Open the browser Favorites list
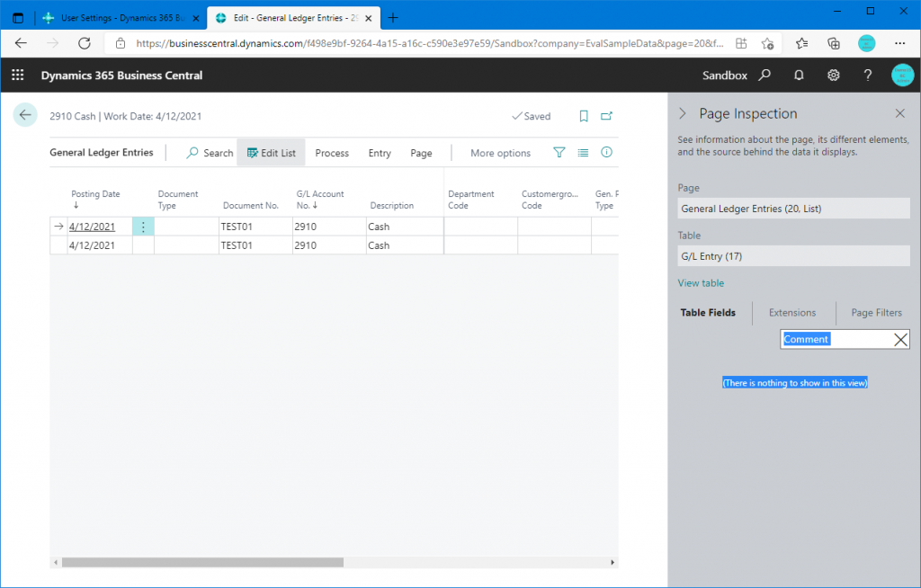921x588 pixels. [801, 43]
